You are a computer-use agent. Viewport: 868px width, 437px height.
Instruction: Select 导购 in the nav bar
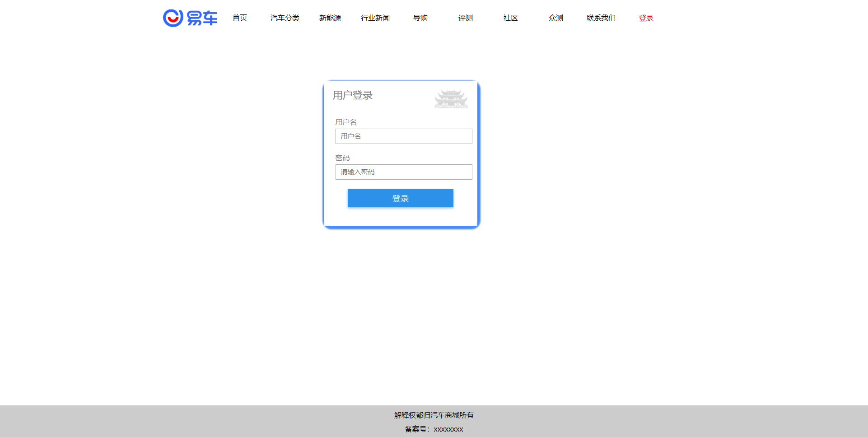pos(420,18)
